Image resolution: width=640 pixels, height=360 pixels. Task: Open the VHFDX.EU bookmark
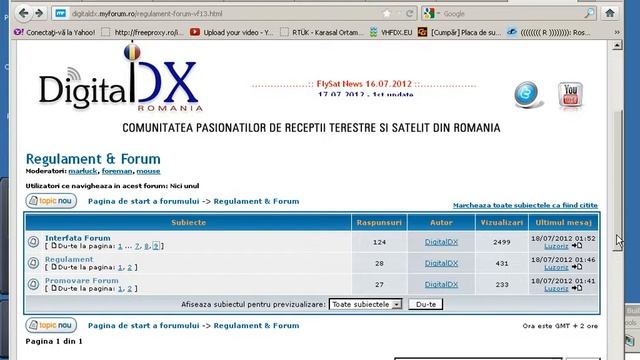click(x=391, y=32)
